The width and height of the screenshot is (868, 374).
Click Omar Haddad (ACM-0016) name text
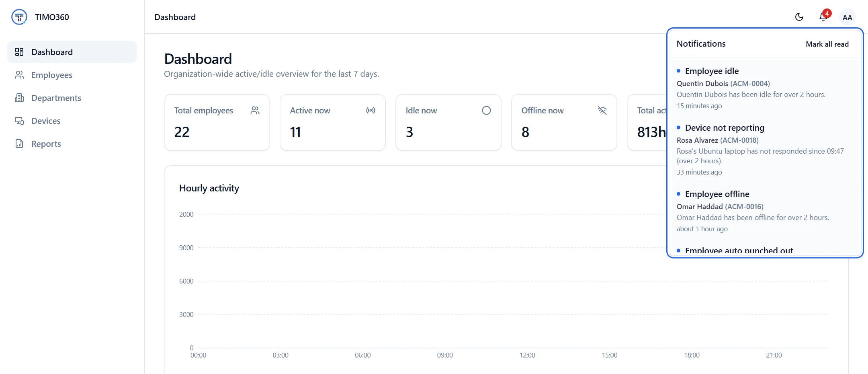point(720,206)
